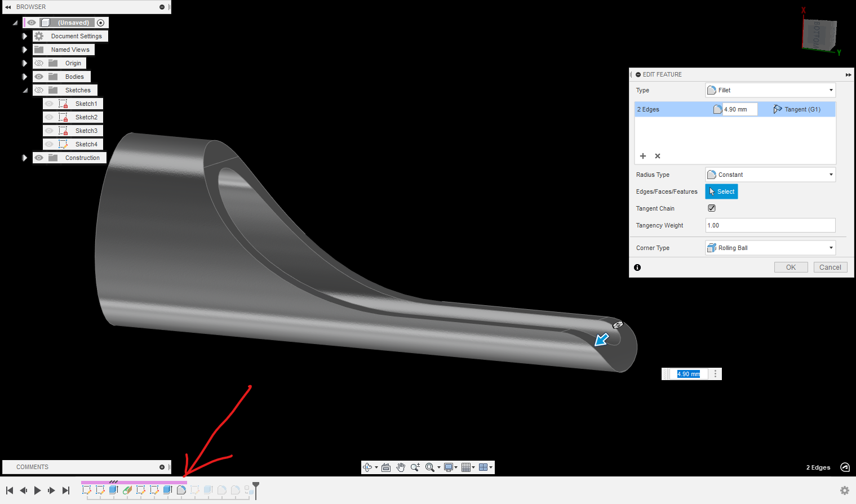This screenshot has width=856, height=504.
Task: Toggle visibility of the Bodies folder
Action: pyautogui.click(x=39, y=76)
